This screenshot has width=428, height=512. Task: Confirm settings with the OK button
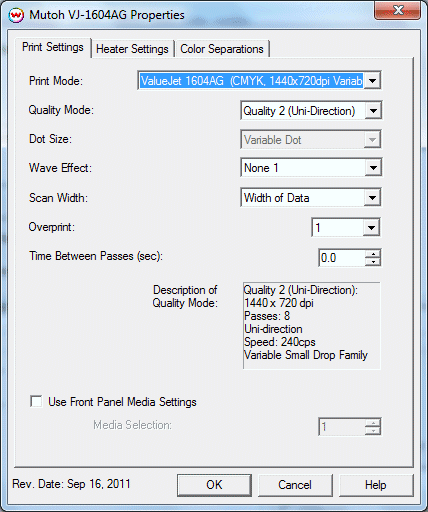pyautogui.click(x=214, y=485)
